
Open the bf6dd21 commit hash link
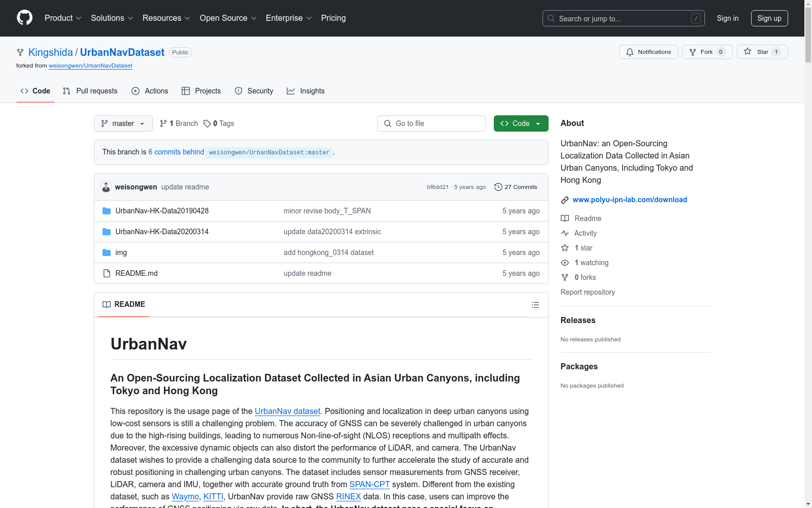pos(437,187)
